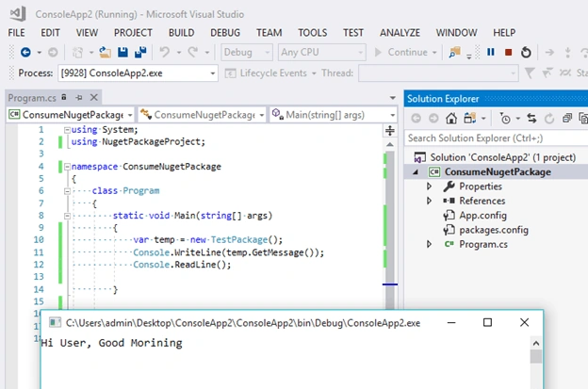588x389 pixels.
Task: Open the FILE menu
Action: click(x=17, y=33)
